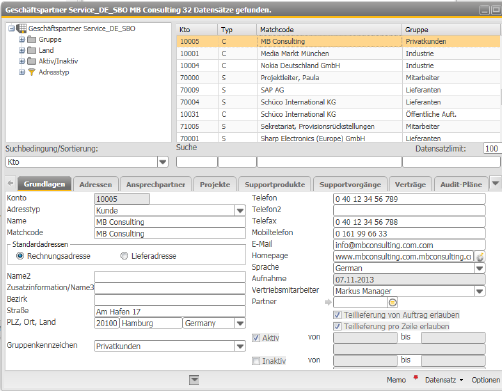Click the Kto search filter field
Screen dimensions: 502x391
(x=197, y=162)
